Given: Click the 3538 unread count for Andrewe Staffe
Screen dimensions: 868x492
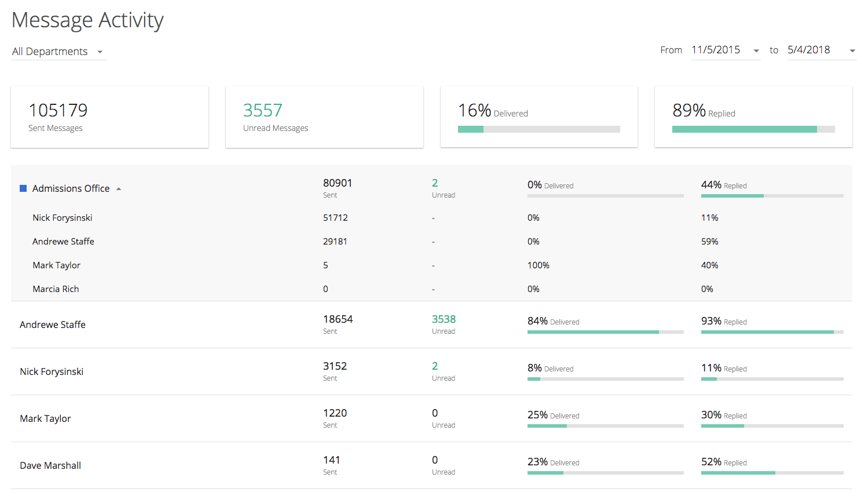Looking at the screenshot, I should click(444, 319).
